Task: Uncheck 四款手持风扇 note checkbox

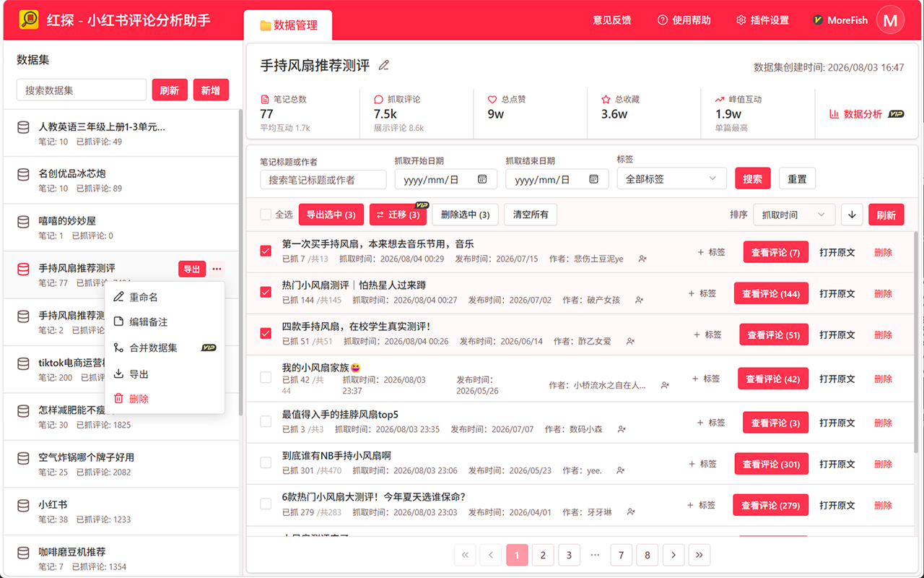Action: [x=266, y=333]
